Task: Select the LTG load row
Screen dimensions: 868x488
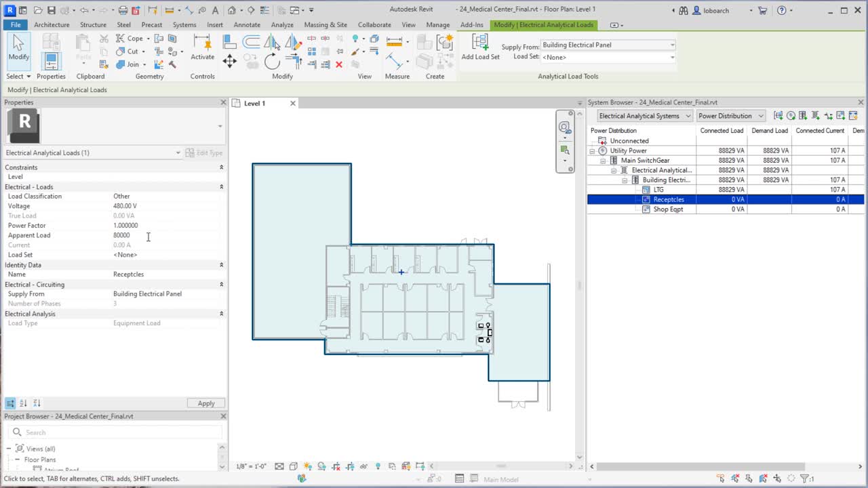Action: coord(726,190)
